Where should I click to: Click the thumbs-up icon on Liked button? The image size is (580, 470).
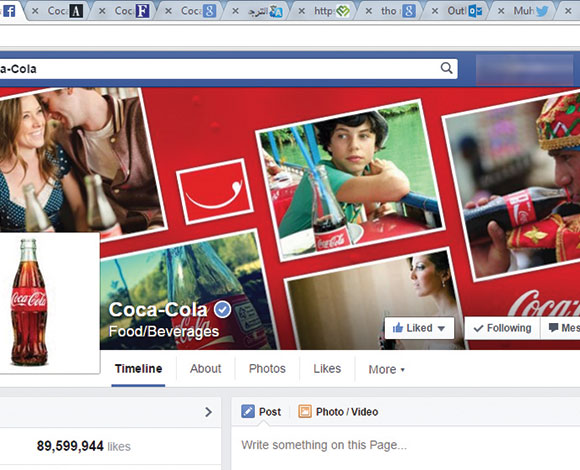(x=398, y=328)
